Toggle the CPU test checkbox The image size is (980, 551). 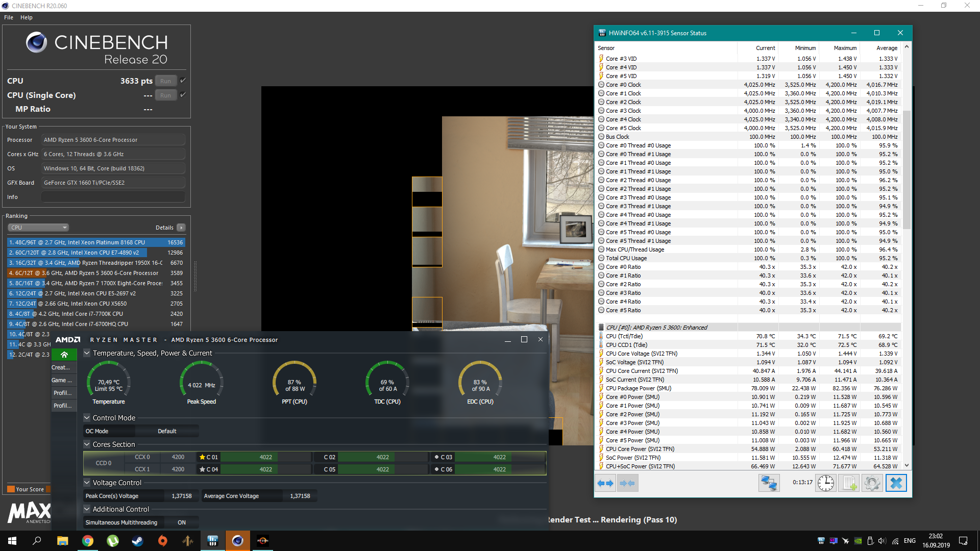point(183,81)
